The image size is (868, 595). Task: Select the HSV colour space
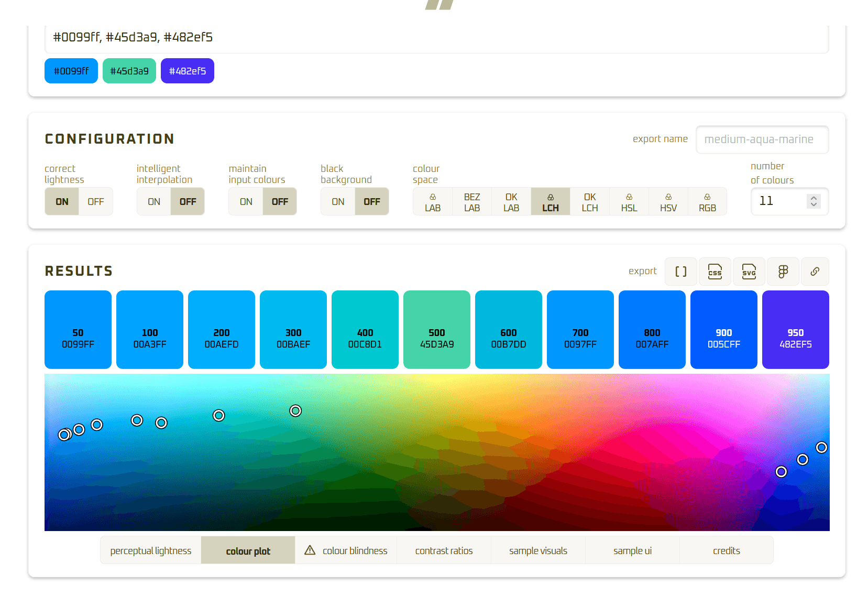pyautogui.click(x=668, y=201)
